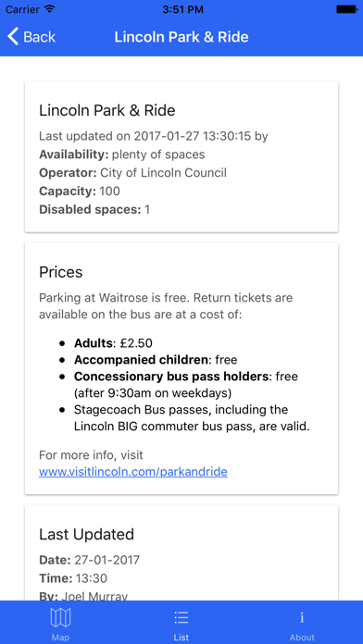The image size is (363, 644).
Task: Tap the Last Updated card heading
Action: 87,534
